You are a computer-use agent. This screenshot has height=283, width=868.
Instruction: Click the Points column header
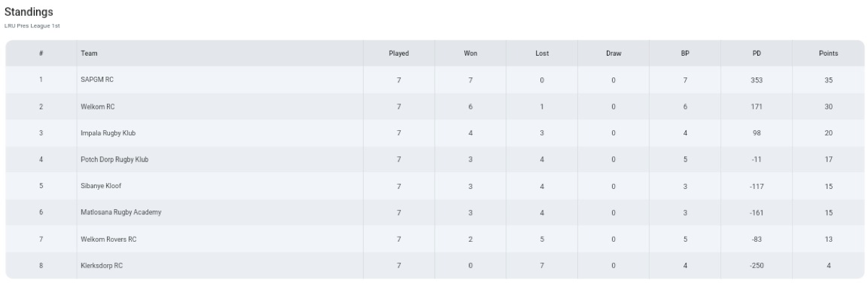point(828,54)
